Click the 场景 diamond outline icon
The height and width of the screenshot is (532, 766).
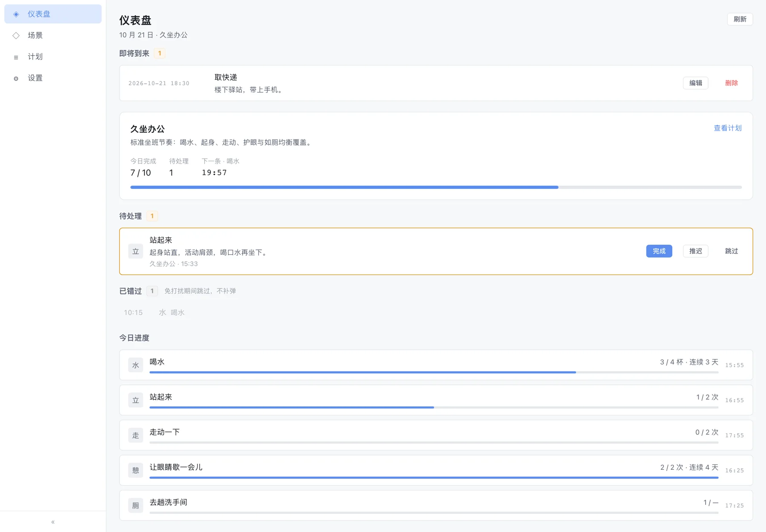(x=16, y=35)
